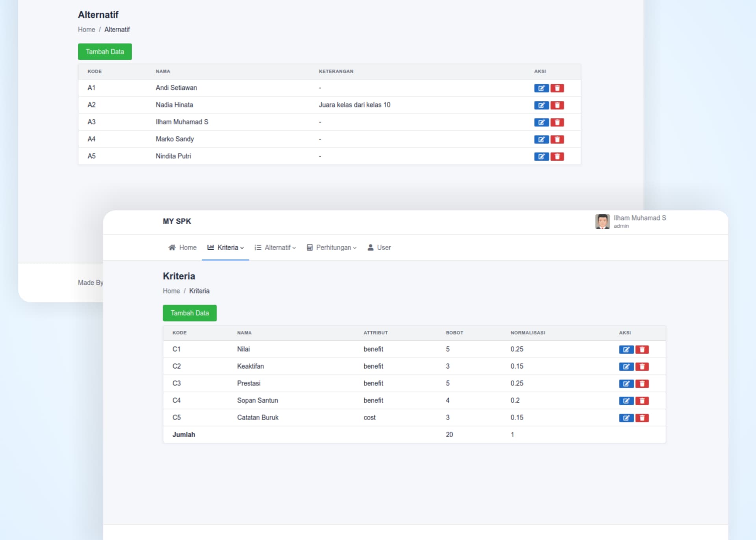Delete the Catatan Buruk criterion
Screen dimensions: 756x540
(x=642, y=418)
